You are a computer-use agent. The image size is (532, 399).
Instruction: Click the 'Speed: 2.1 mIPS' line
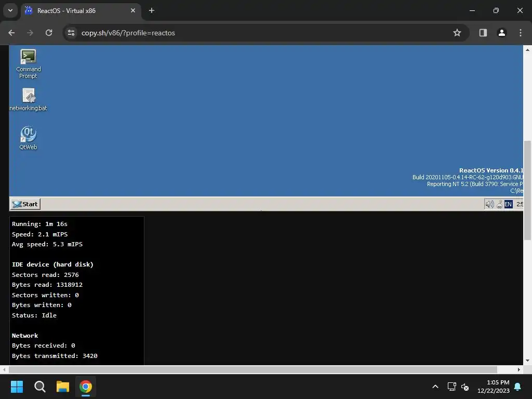39,234
